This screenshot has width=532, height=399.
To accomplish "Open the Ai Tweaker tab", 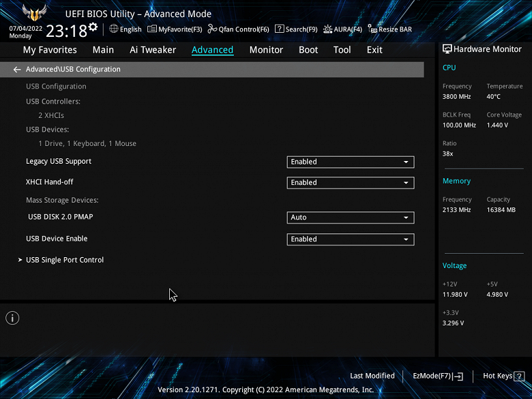I will pos(153,50).
